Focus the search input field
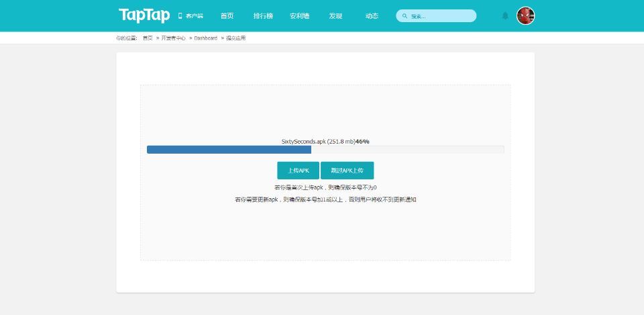 (x=436, y=16)
